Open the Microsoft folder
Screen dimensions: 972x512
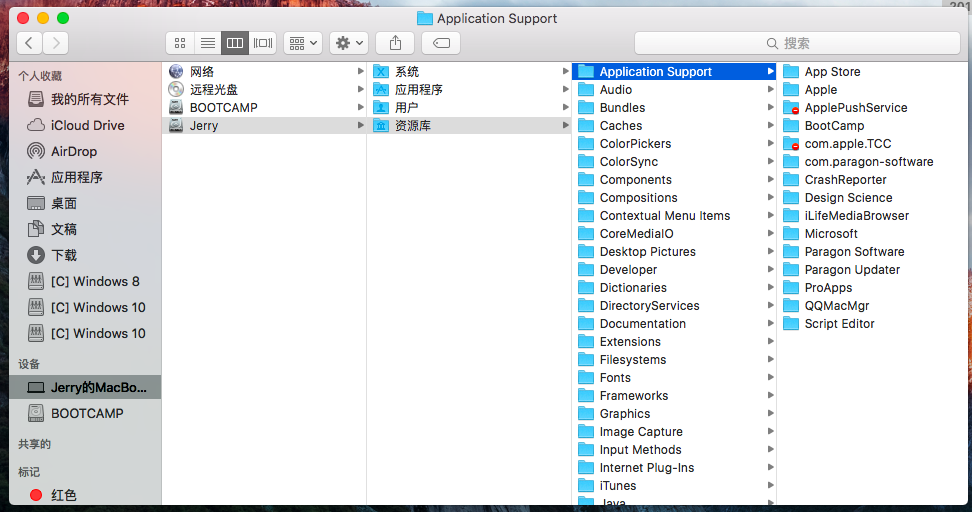pyautogui.click(x=830, y=234)
